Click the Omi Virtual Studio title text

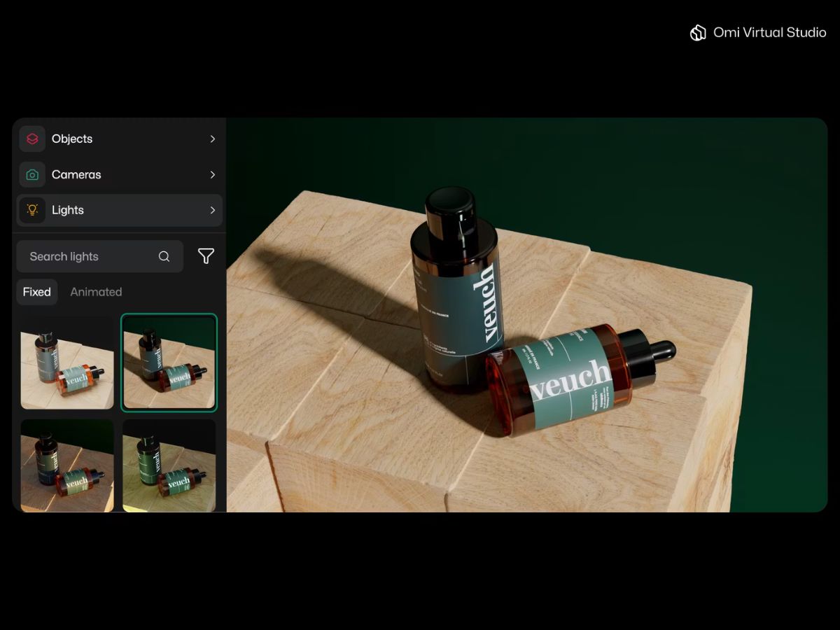[770, 33]
